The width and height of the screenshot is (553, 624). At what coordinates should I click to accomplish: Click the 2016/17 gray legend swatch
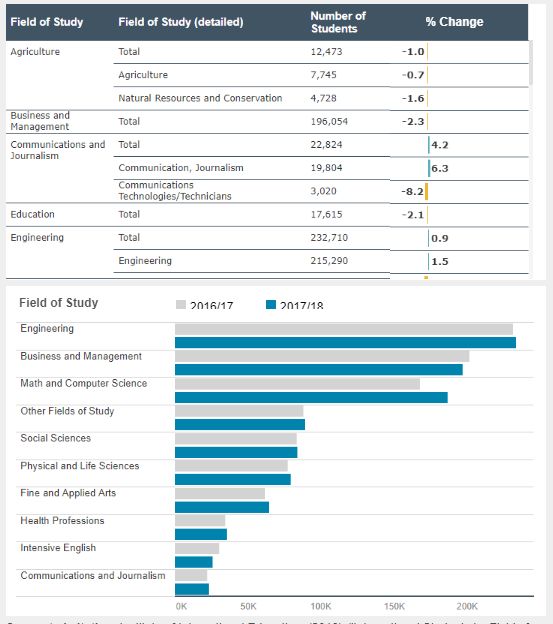pyautogui.click(x=181, y=304)
